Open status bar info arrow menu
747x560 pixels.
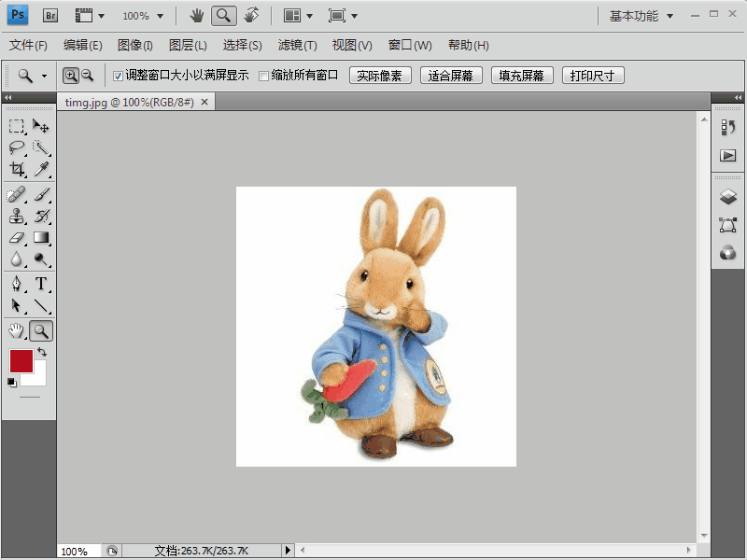click(x=288, y=551)
